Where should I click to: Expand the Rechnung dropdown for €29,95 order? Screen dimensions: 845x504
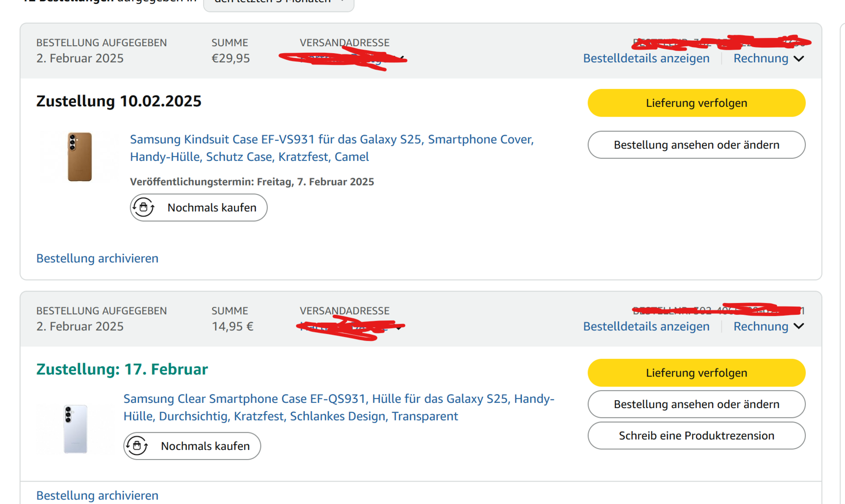tap(768, 58)
